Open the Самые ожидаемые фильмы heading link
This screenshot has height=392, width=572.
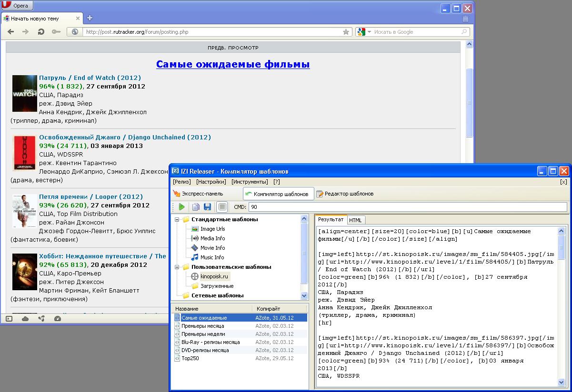coord(233,64)
